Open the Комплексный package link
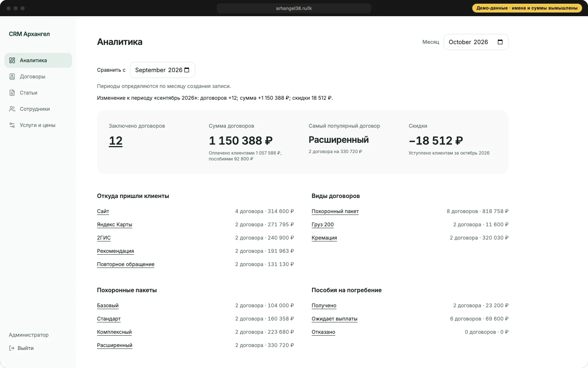The width and height of the screenshot is (588, 368). pos(114,332)
